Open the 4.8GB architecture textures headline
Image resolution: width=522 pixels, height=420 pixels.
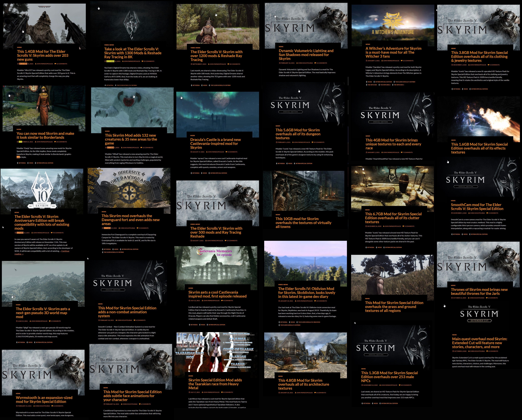point(303,384)
